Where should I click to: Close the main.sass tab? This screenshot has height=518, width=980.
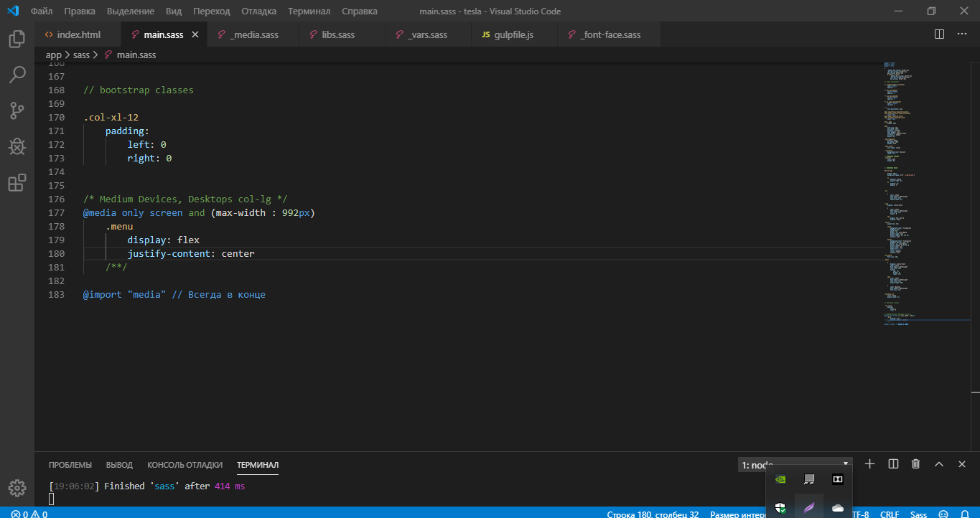195,34
